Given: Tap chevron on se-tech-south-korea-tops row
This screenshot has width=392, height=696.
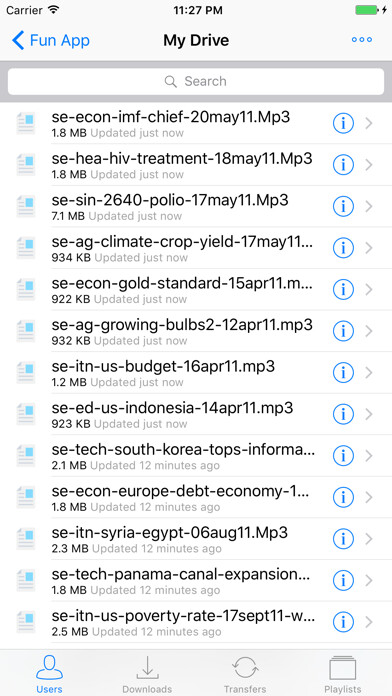Looking at the screenshot, I should (368, 456).
